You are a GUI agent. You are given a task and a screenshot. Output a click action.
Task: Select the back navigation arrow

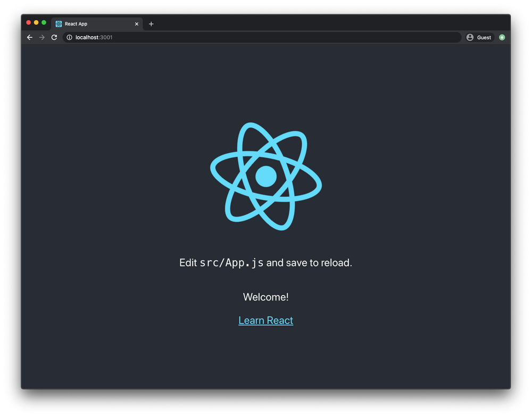pyautogui.click(x=29, y=37)
